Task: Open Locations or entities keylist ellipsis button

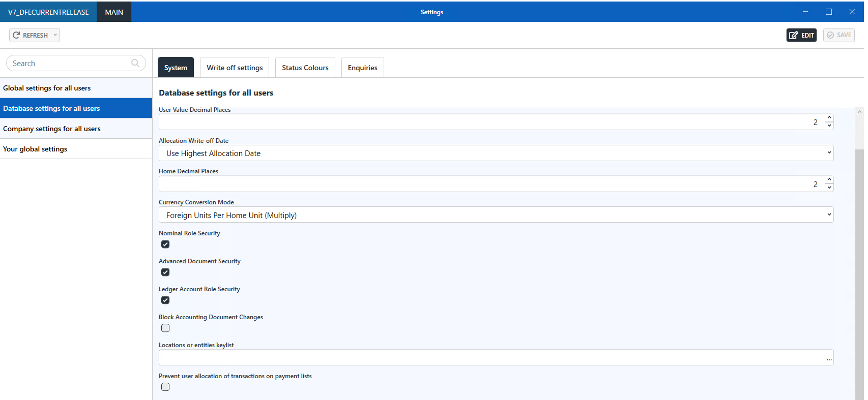Action: [829, 358]
